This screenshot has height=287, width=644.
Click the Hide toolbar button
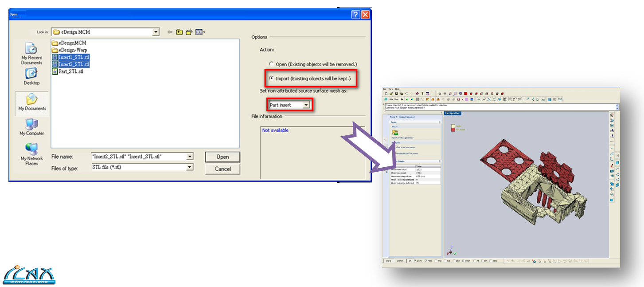[x=391, y=99]
